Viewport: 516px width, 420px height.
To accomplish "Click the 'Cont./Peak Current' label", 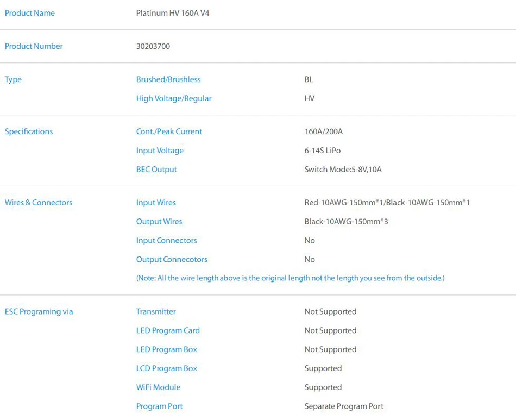I will click(169, 131).
